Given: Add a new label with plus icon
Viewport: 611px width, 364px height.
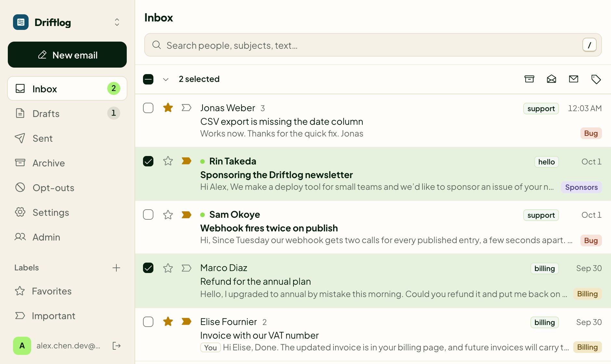Looking at the screenshot, I should coord(116,268).
